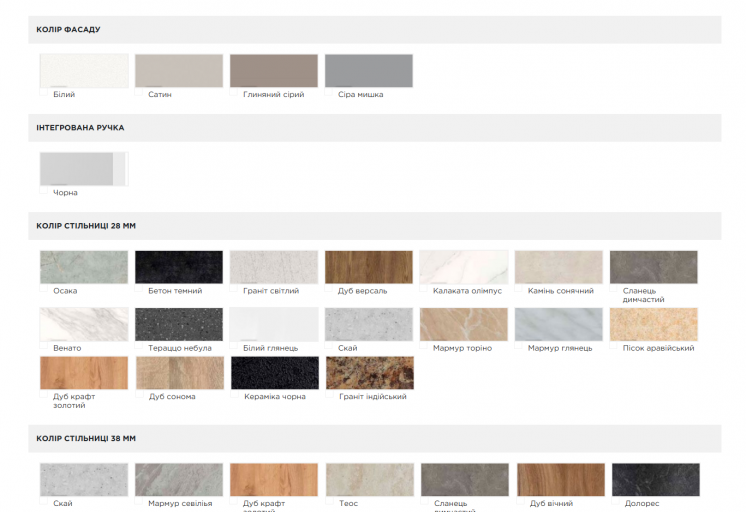Choose the Венато marble swatch
Image resolution: width=746 pixels, height=512 pixels.
click(x=84, y=325)
